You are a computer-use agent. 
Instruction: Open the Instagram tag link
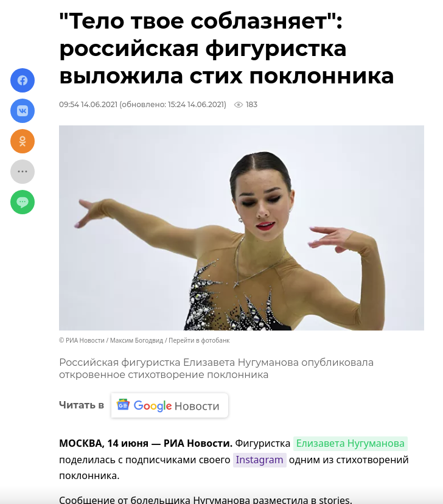coord(260,460)
